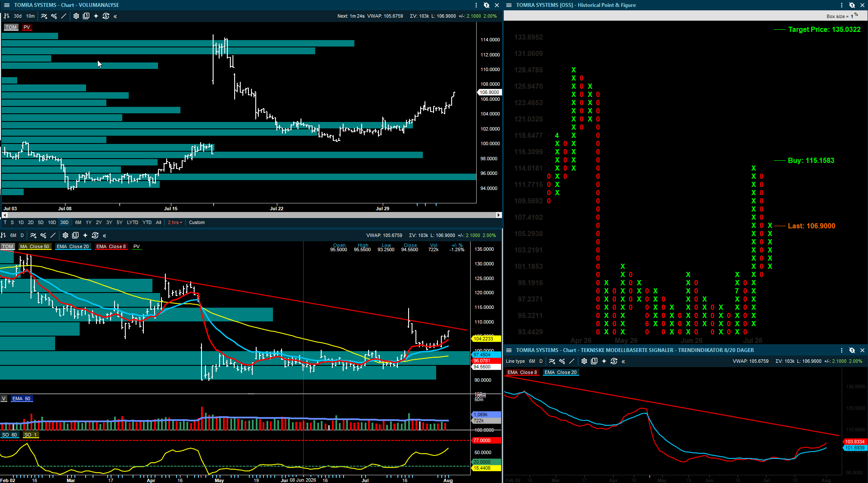This screenshot has width=868, height=483.
Task: Click the Custom period button
Action: pos(197,222)
